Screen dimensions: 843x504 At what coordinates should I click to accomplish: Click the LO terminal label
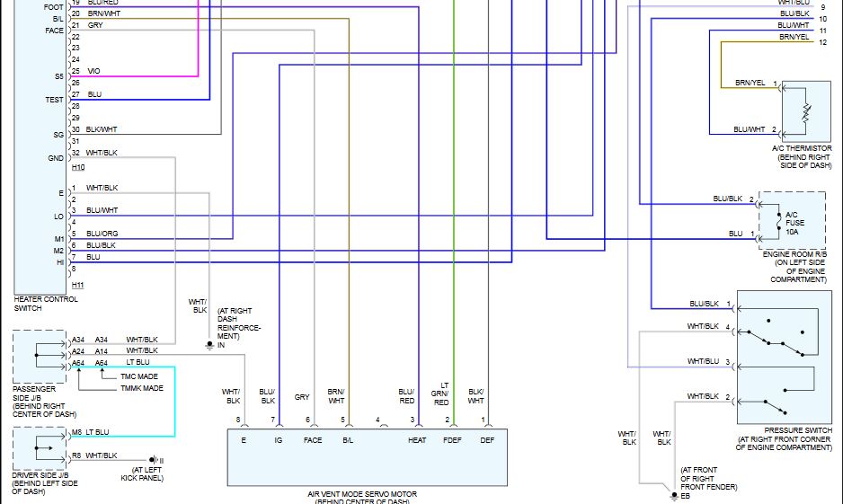tap(58, 217)
